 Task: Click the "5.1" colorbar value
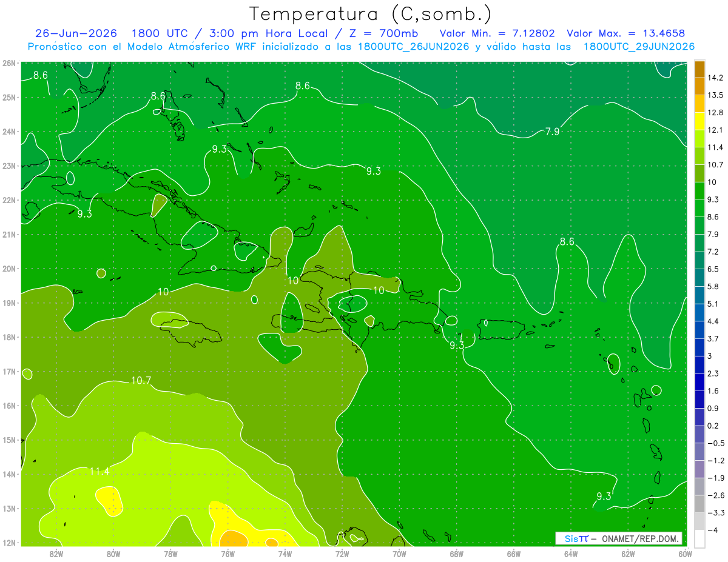[x=713, y=304]
